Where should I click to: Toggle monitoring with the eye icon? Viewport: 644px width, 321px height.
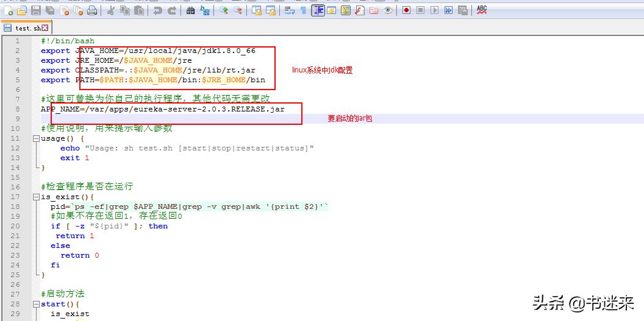coord(388,10)
